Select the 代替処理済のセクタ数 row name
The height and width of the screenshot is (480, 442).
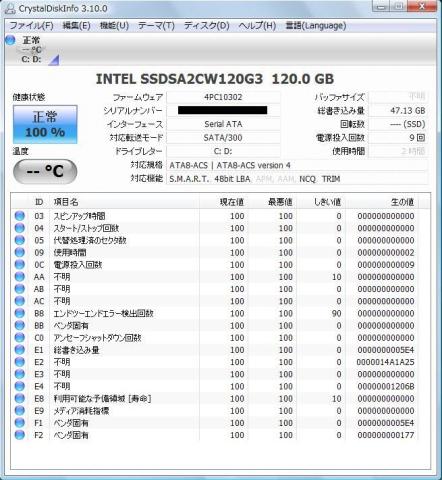(x=90, y=240)
